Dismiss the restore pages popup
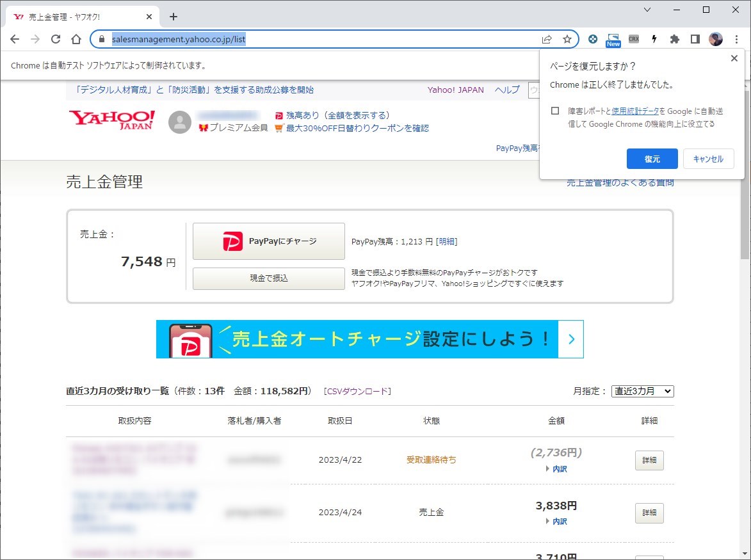This screenshot has height=560, width=751. (734, 58)
